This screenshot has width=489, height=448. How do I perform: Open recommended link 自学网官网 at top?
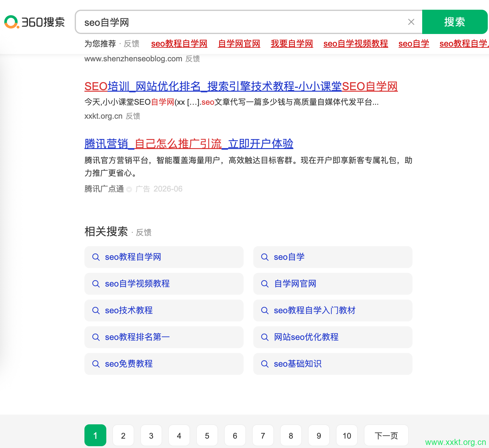[239, 44]
